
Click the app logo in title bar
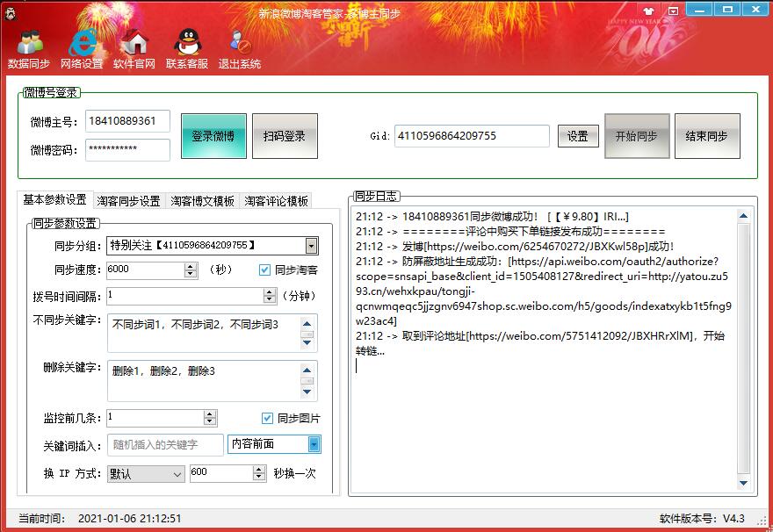click(11, 13)
